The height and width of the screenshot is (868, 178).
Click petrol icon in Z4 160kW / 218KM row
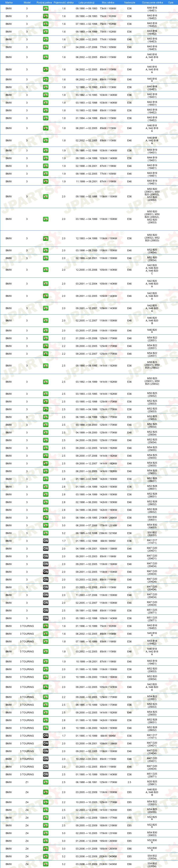pyautogui.click(x=46, y=825)
